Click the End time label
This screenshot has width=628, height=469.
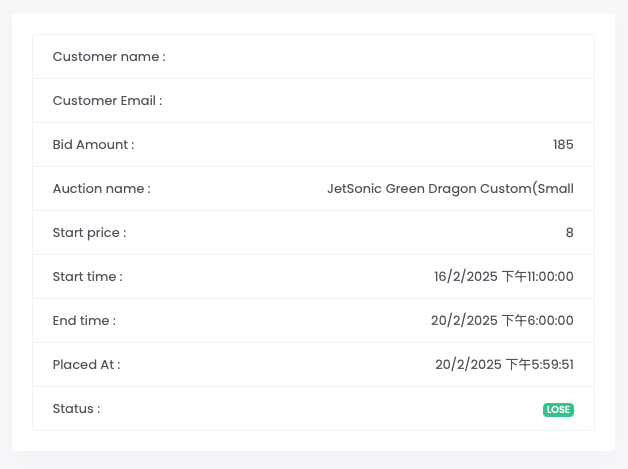click(84, 321)
